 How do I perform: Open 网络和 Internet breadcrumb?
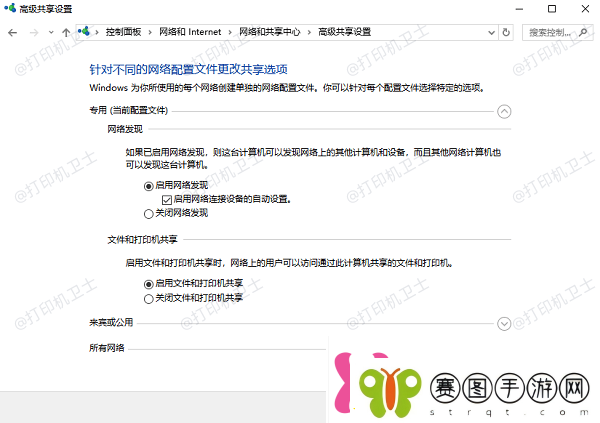[190, 32]
